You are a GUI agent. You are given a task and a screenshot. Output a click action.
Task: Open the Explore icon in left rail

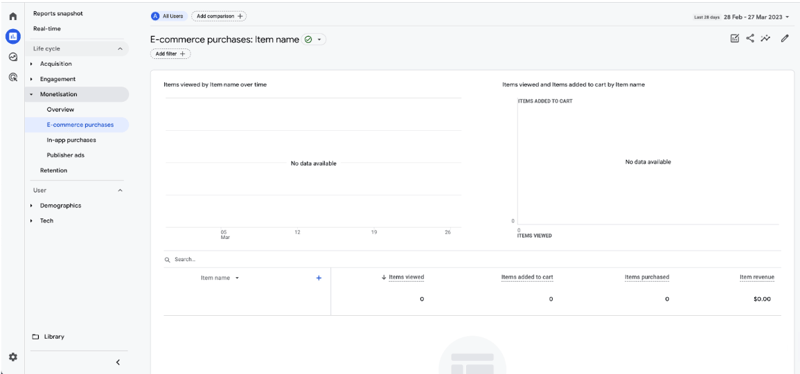coord(13,57)
